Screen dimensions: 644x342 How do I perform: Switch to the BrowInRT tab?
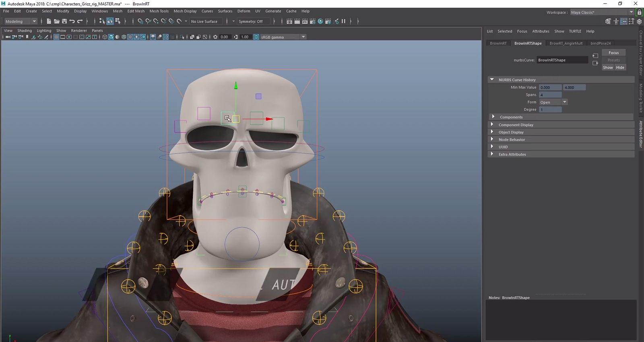pos(498,43)
